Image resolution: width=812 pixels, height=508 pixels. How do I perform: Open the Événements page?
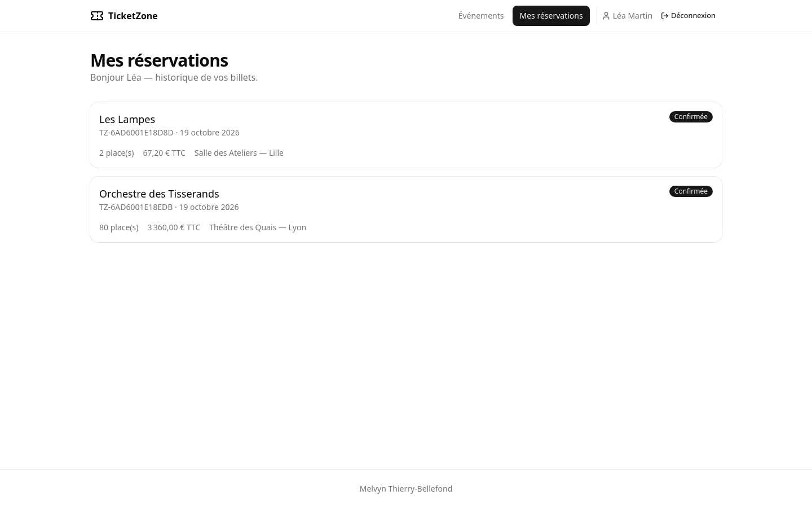point(481,16)
